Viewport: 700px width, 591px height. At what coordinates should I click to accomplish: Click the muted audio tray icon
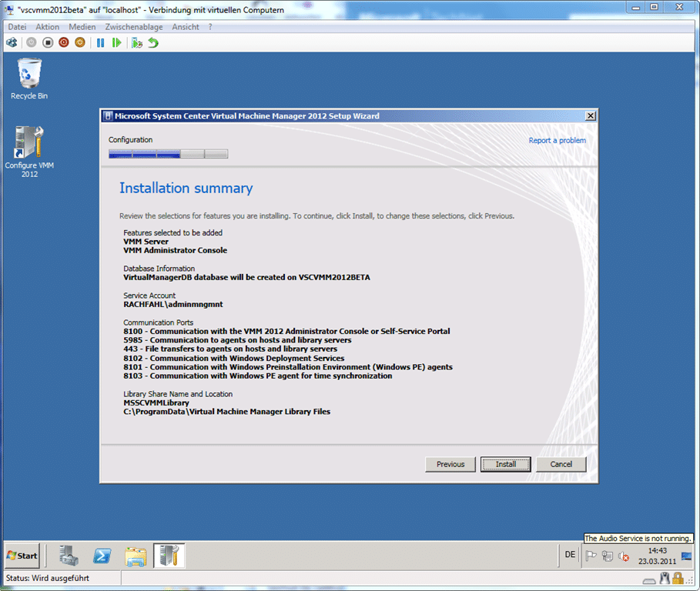(624, 556)
